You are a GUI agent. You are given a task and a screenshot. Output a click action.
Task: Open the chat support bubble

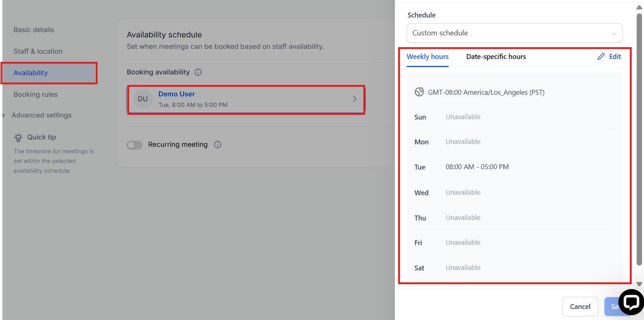click(x=631, y=302)
